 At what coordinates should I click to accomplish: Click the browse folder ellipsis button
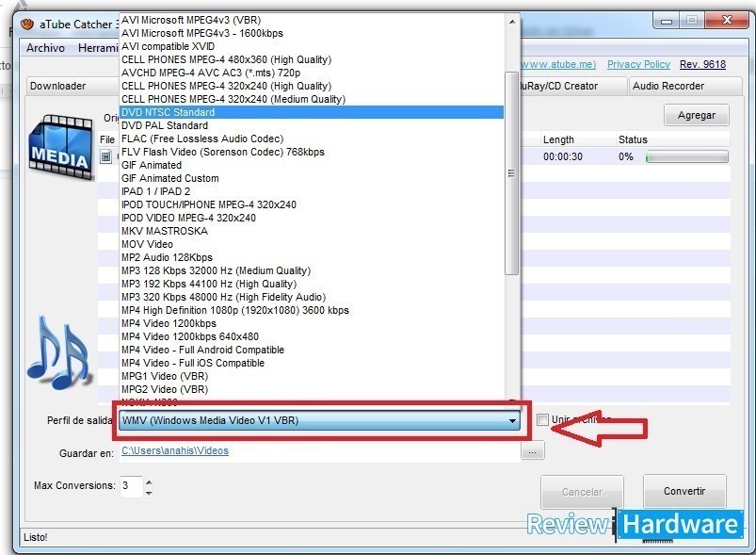coord(532,452)
